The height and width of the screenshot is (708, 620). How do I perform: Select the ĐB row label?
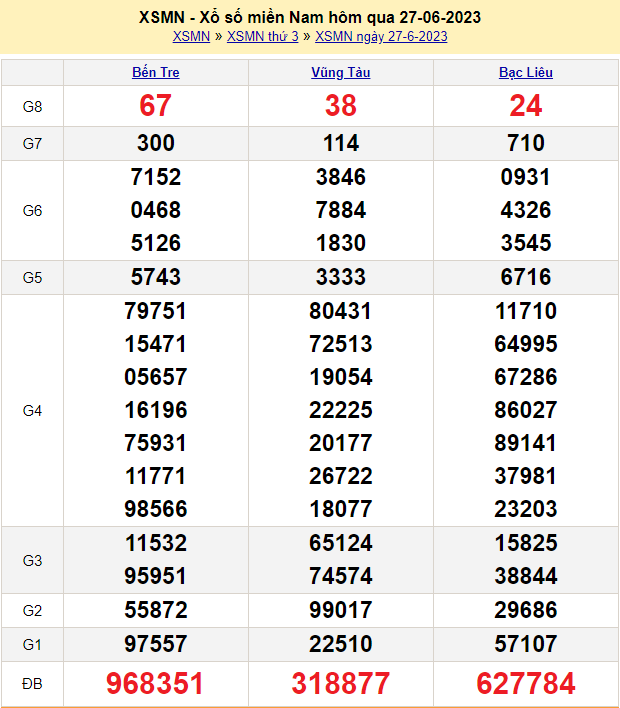[x=32, y=684]
